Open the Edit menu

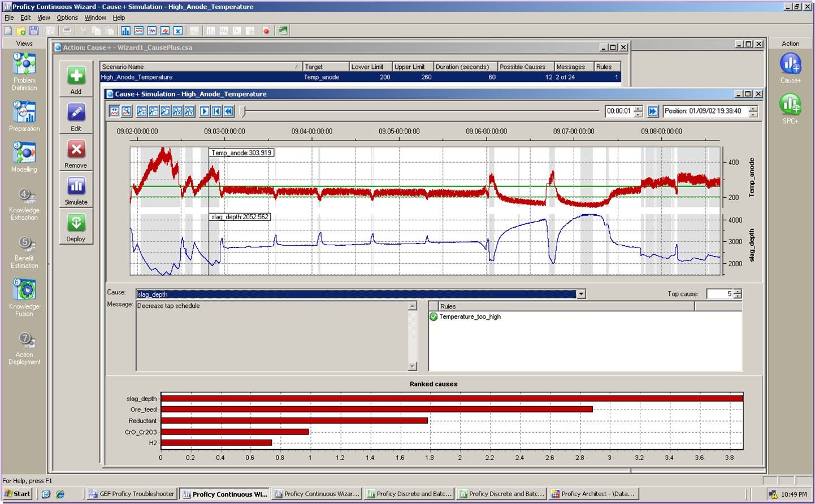(25, 18)
